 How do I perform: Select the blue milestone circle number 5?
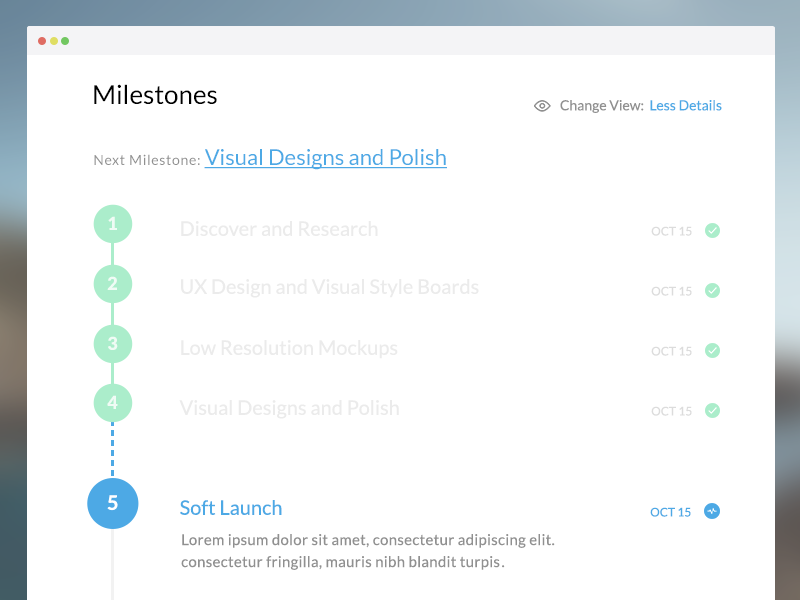tap(113, 503)
